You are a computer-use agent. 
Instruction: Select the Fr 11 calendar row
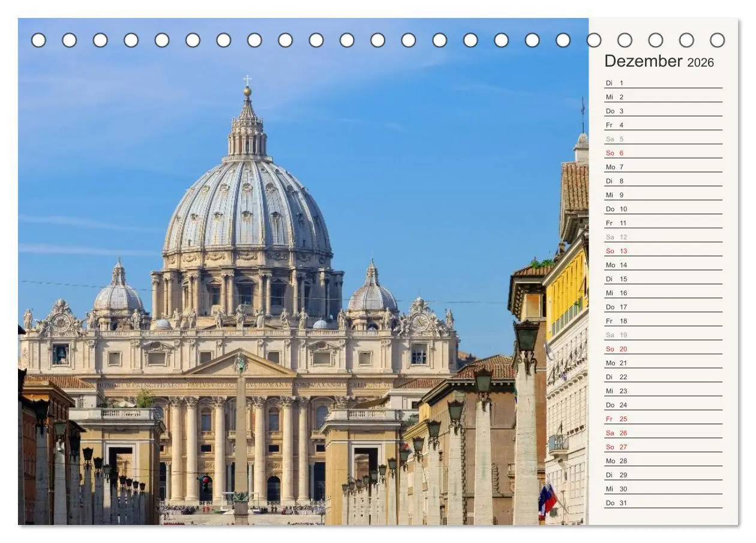(663, 223)
